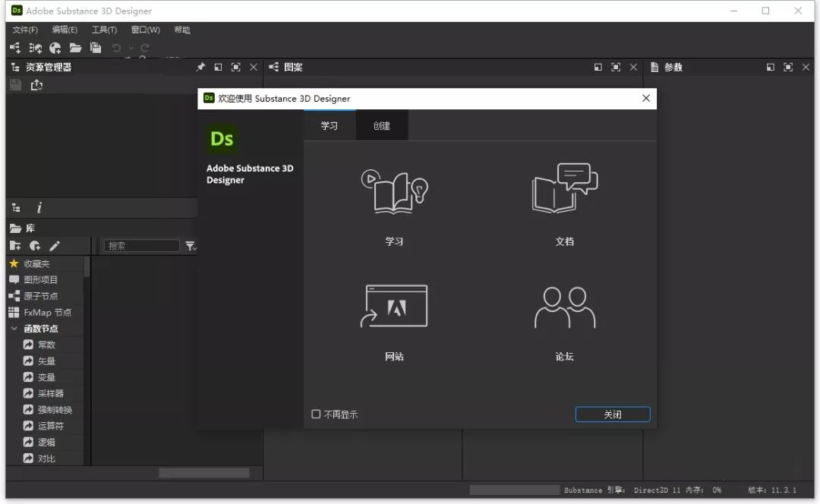This screenshot has height=504, width=820.
Task: Click the 关闭 button
Action: point(613,414)
